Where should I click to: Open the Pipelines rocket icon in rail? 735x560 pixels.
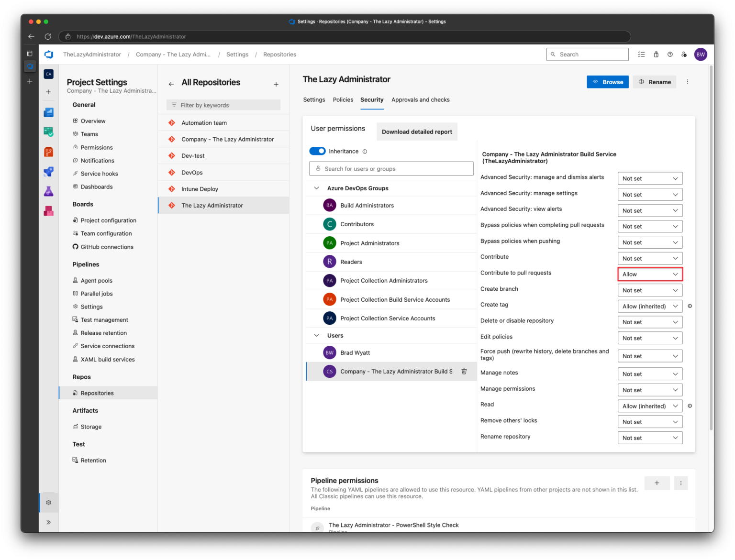[x=49, y=171]
